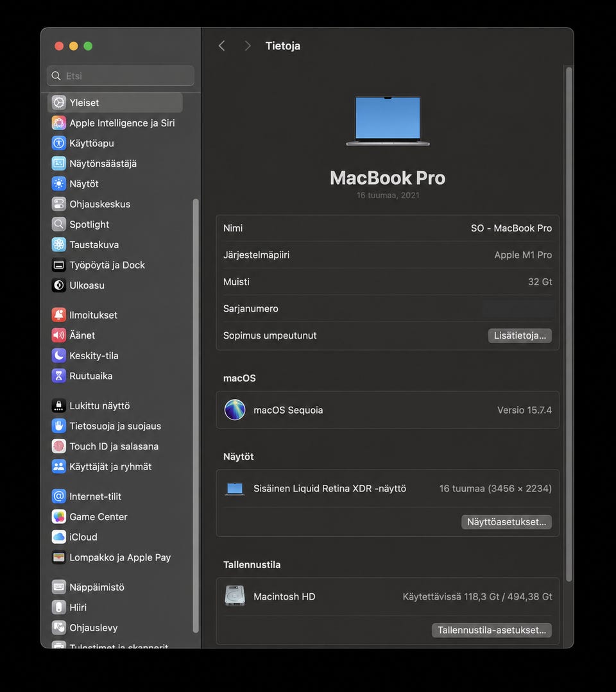The image size is (616, 692).
Task: Click internal display icon under Näytöt
Action: [x=235, y=489]
